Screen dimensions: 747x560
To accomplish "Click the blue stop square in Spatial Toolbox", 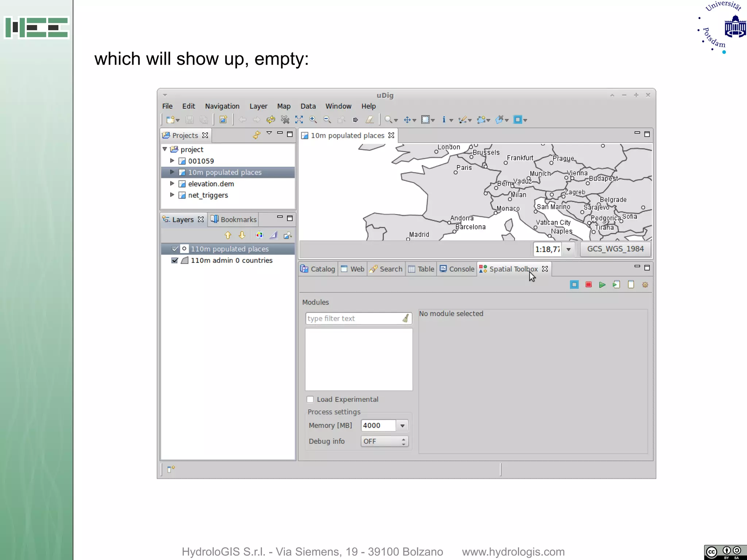I will (x=574, y=285).
